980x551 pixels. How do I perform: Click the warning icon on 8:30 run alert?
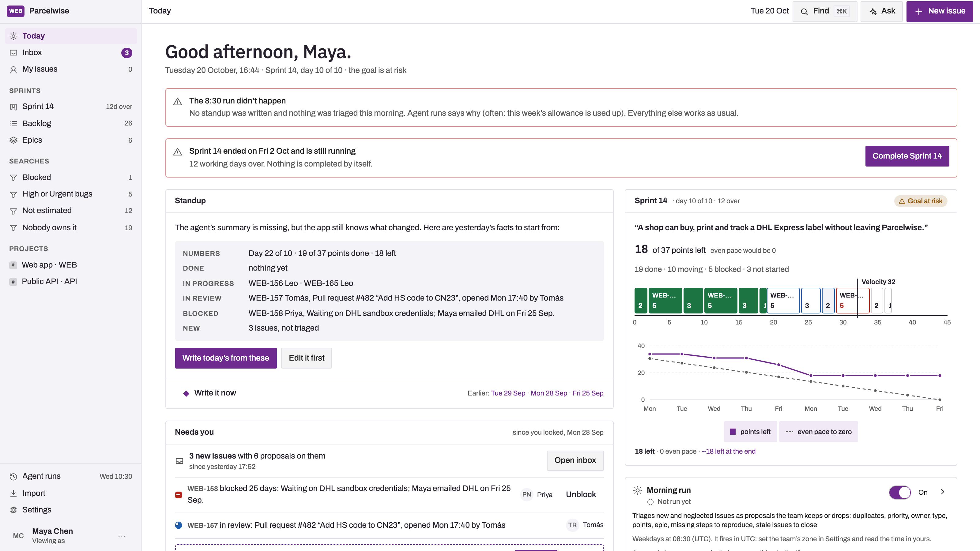click(x=178, y=102)
